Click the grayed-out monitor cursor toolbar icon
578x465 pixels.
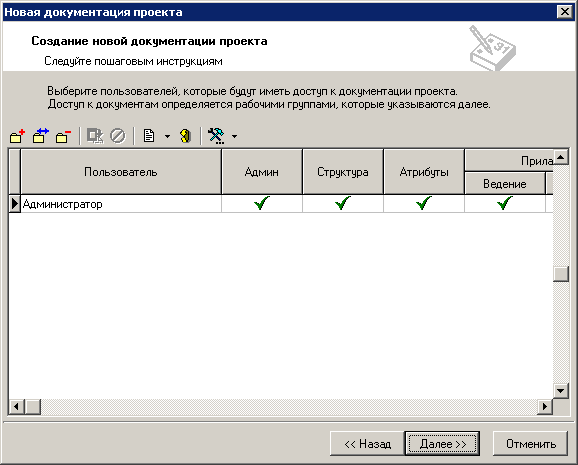(x=95, y=136)
